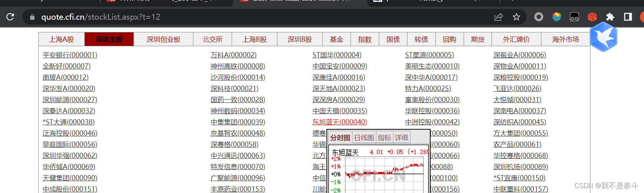
Task: Open stock link 神州高铁(000008)
Action: point(238,66)
